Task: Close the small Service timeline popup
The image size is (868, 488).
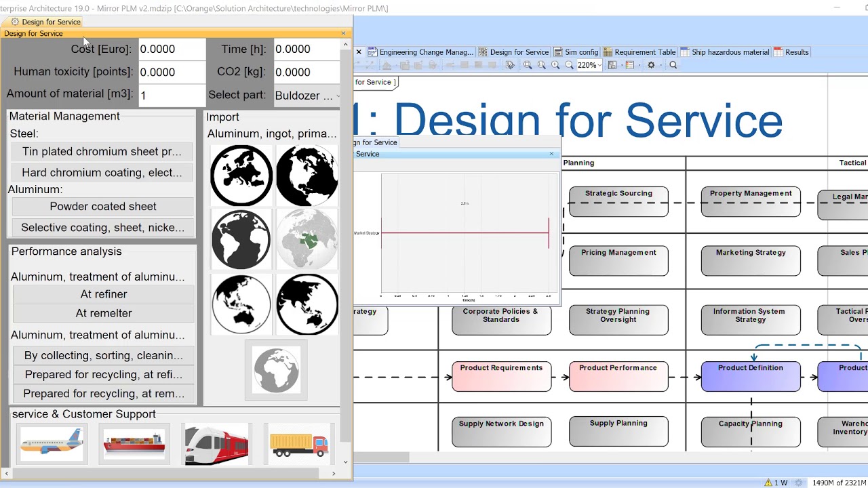Action: coord(551,154)
